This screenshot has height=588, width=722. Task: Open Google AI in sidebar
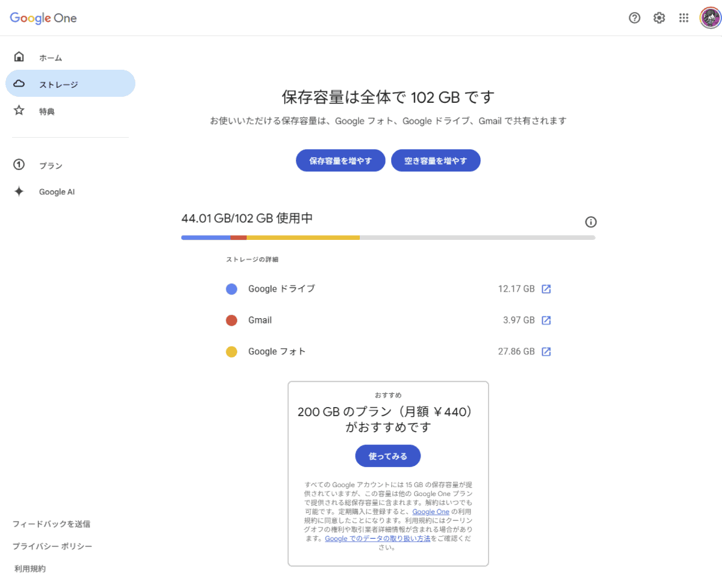point(57,192)
